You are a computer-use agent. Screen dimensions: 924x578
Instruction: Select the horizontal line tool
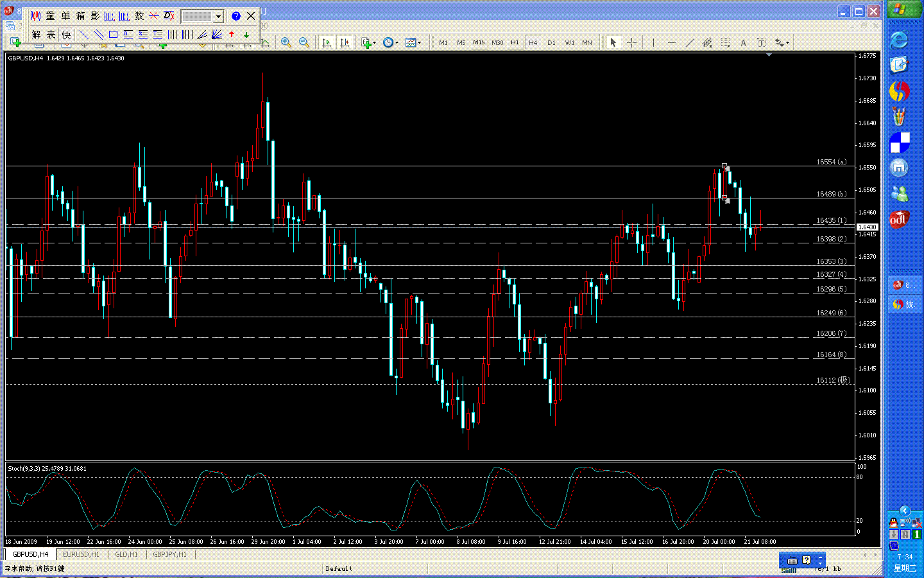click(x=671, y=42)
